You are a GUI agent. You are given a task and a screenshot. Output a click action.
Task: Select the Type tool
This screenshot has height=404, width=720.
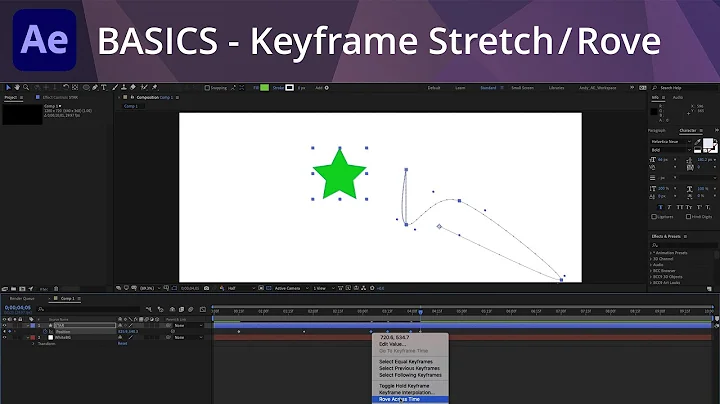(x=104, y=87)
